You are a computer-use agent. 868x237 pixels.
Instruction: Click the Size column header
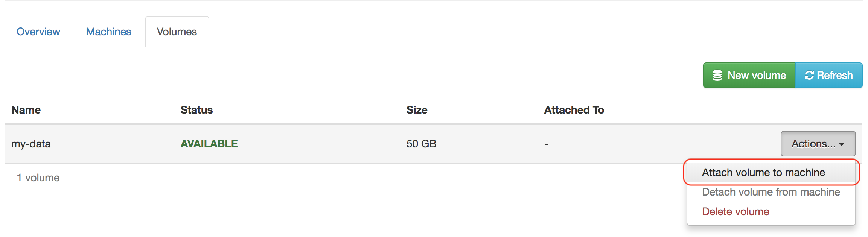coord(417,110)
